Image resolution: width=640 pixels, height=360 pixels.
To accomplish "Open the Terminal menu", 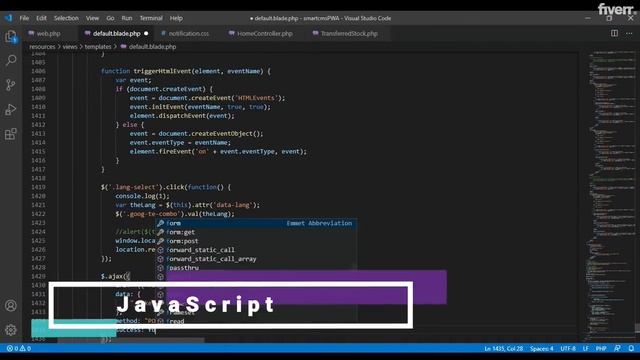I will point(151,18).
